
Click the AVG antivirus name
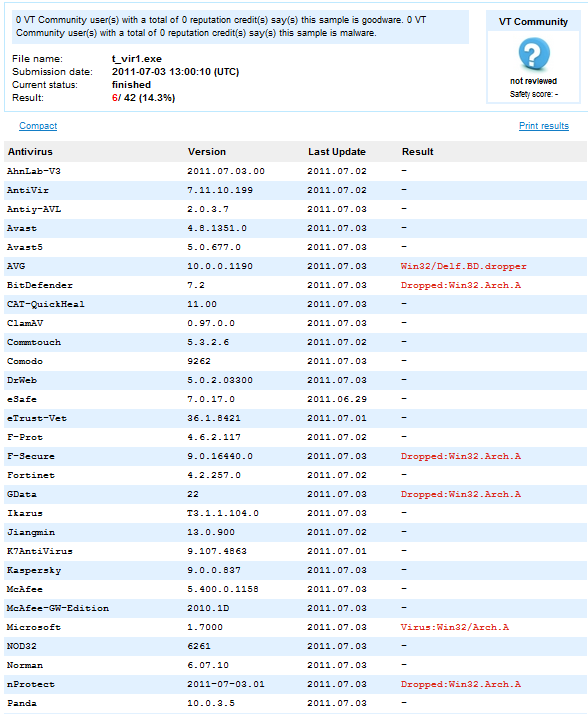tap(16, 266)
